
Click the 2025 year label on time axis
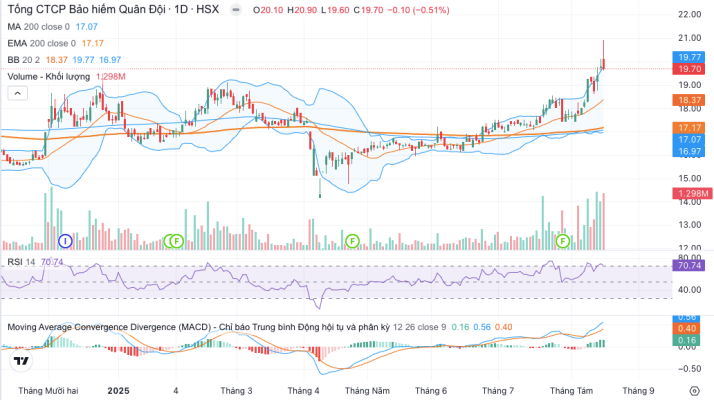[118, 391]
